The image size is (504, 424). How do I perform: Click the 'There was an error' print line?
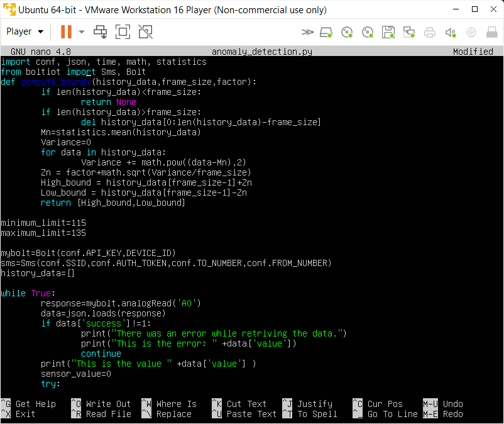coord(214,333)
